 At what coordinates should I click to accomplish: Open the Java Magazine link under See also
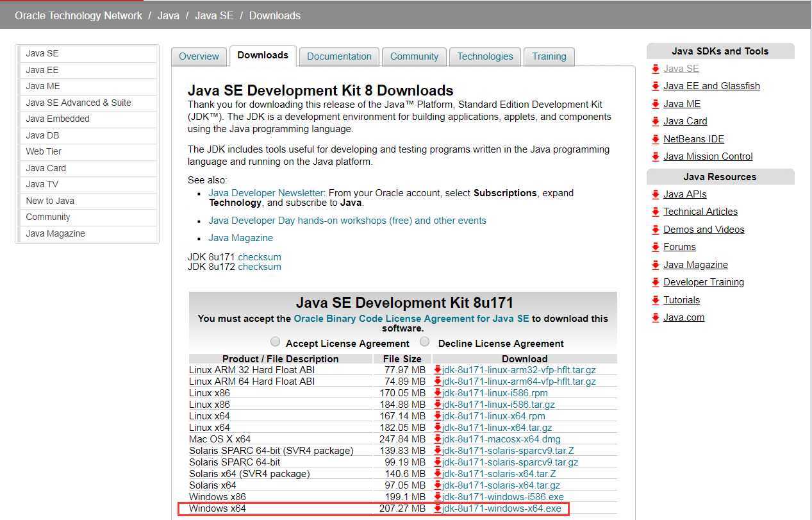point(241,238)
